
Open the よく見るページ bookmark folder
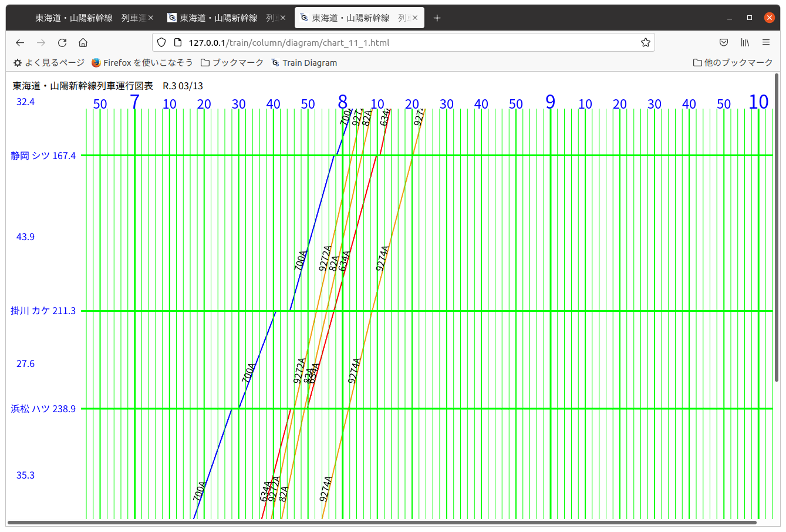(x=49, y=63)
